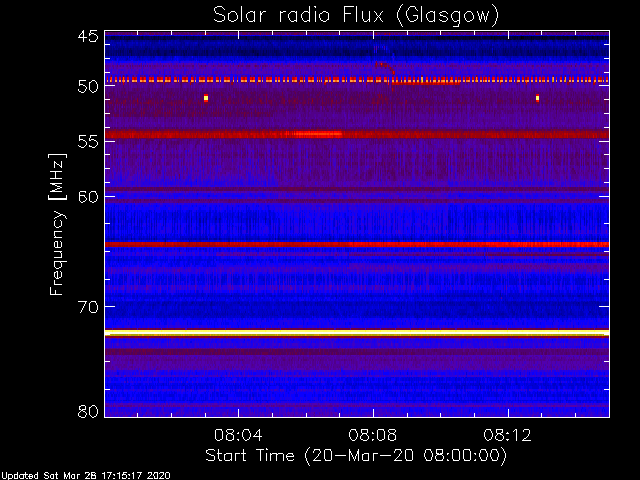This screenshot has height=480, width=640.
Task: Click the 60 frequency tick label
Action: [x=88, y=197]
